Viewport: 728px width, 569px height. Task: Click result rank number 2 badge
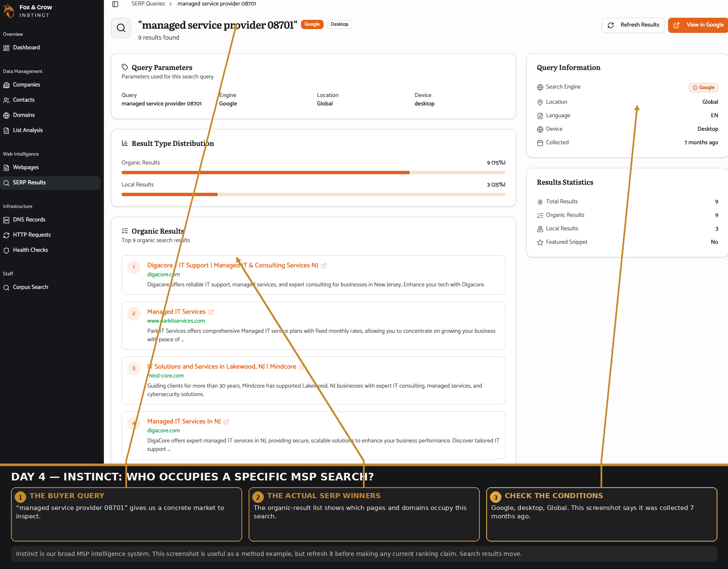click(134, 314)
